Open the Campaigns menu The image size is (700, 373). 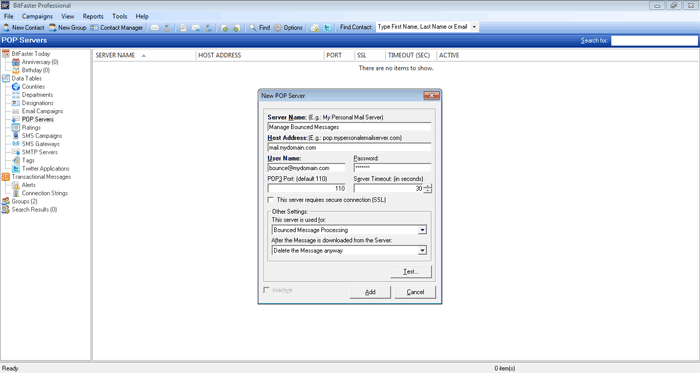click(x=37, y=17)
